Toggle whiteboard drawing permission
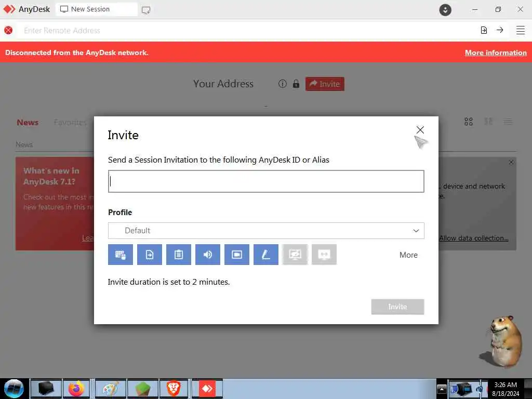This screenshot has width=532, height=399. pyautogui.click(x=266, y=255)
